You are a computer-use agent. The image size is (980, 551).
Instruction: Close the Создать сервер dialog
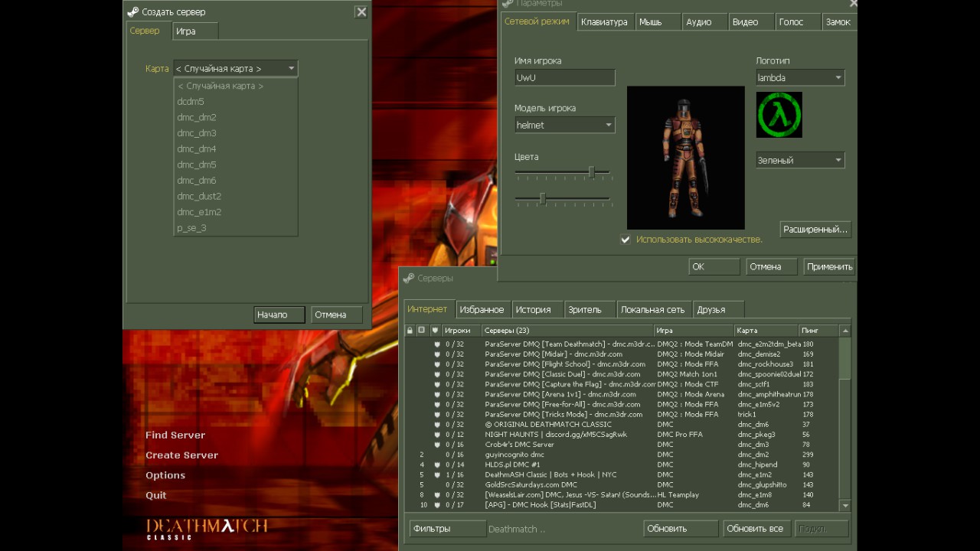pos(361,11)
